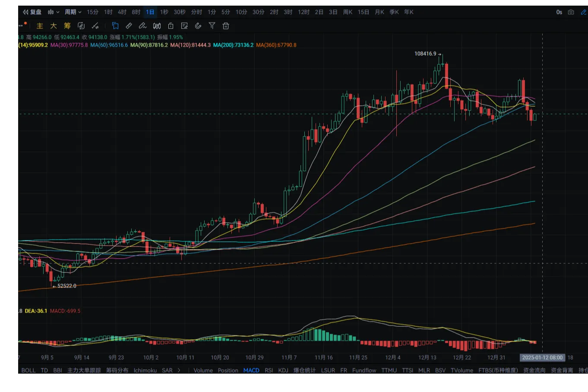Delete drawings with the trash icon
This screenshot has width=588, height=392.
click(226, 26)
